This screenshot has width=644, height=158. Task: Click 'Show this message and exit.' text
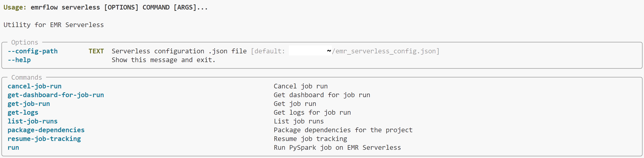(164, 60)
